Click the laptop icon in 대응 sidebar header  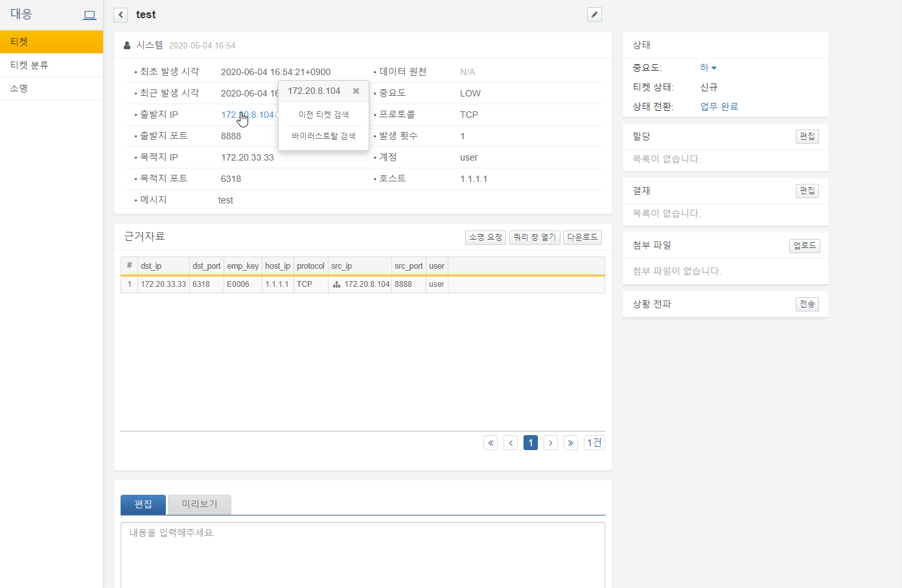pos(89,15)
